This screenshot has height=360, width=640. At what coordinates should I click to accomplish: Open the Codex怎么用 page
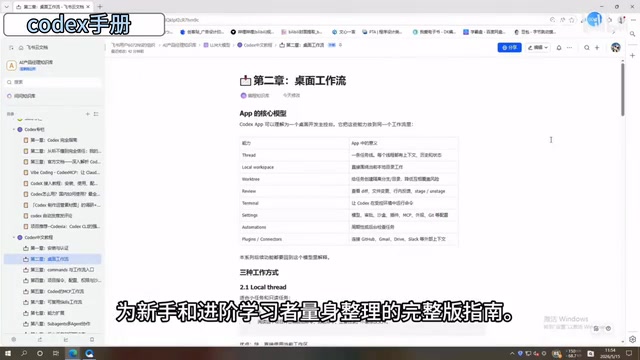[62, 194]
